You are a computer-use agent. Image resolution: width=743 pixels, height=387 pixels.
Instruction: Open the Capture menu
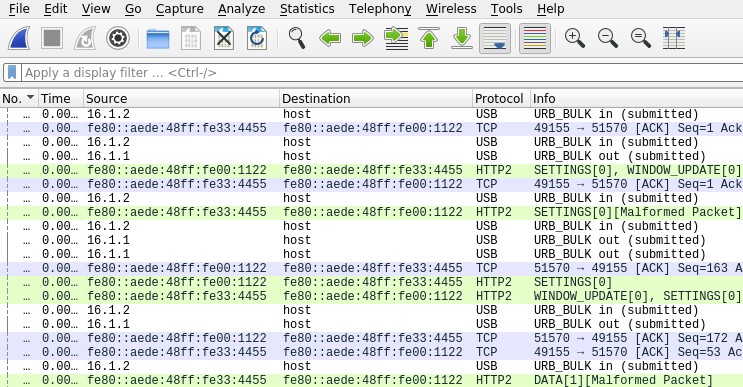[180, 9]
